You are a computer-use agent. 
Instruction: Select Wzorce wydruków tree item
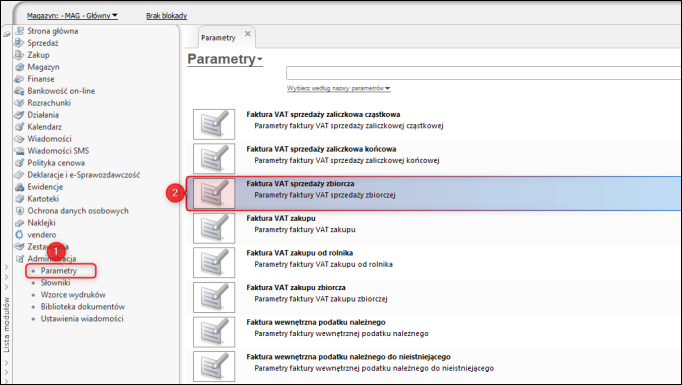point(73,295)
